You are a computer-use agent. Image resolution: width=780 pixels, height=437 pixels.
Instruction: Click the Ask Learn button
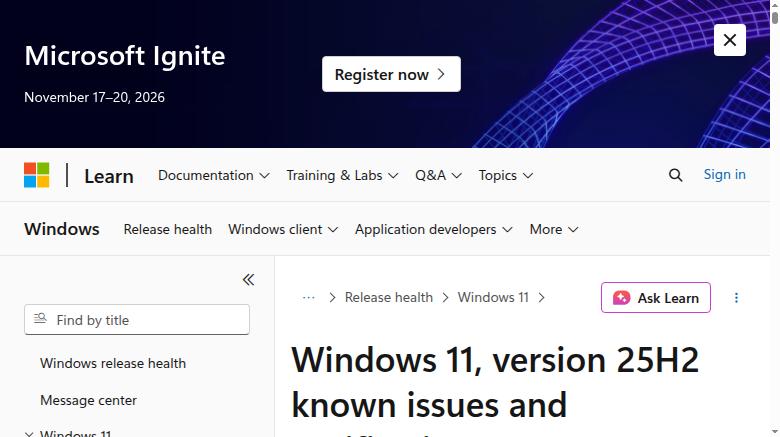656,298
